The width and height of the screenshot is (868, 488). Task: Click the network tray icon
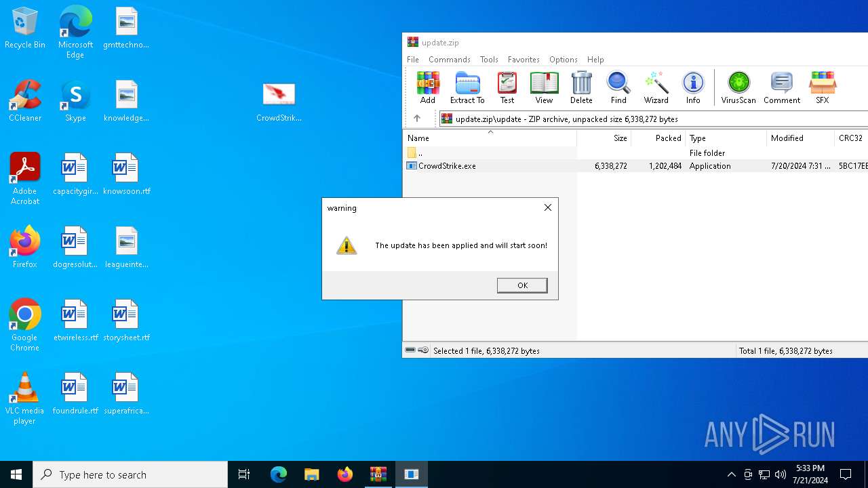(x=764, y=474)
